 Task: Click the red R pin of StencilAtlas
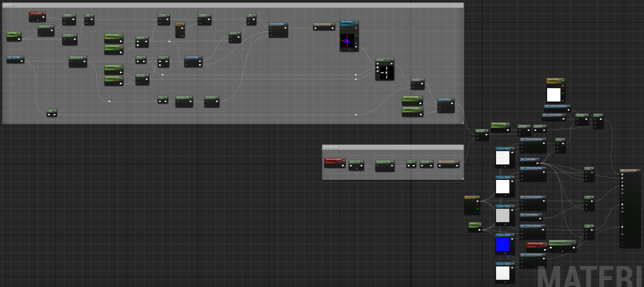[x=356, y=32]
